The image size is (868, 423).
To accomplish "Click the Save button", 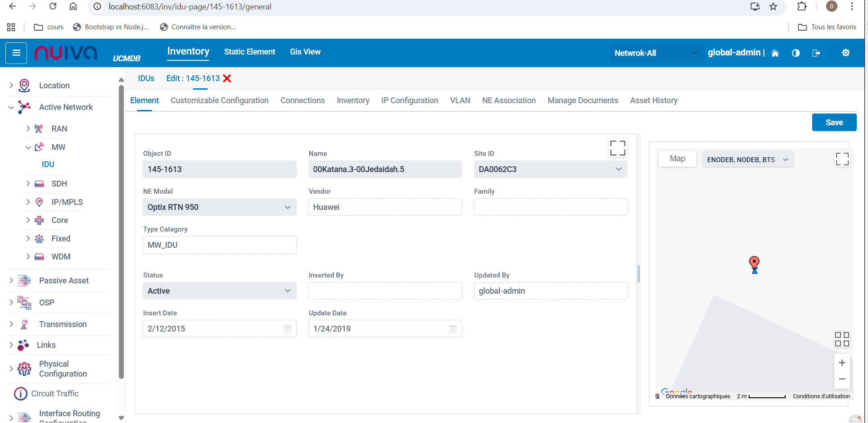I will pos(834,123).
